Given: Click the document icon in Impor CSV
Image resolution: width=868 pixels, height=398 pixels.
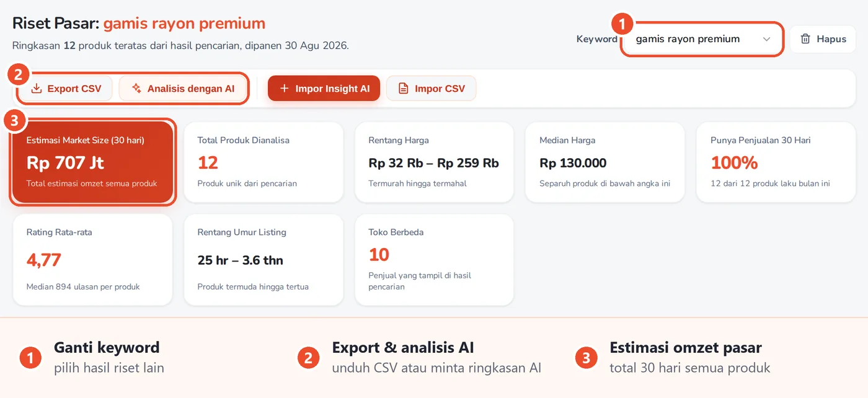Looking at the screenshot, I should 404,89.
